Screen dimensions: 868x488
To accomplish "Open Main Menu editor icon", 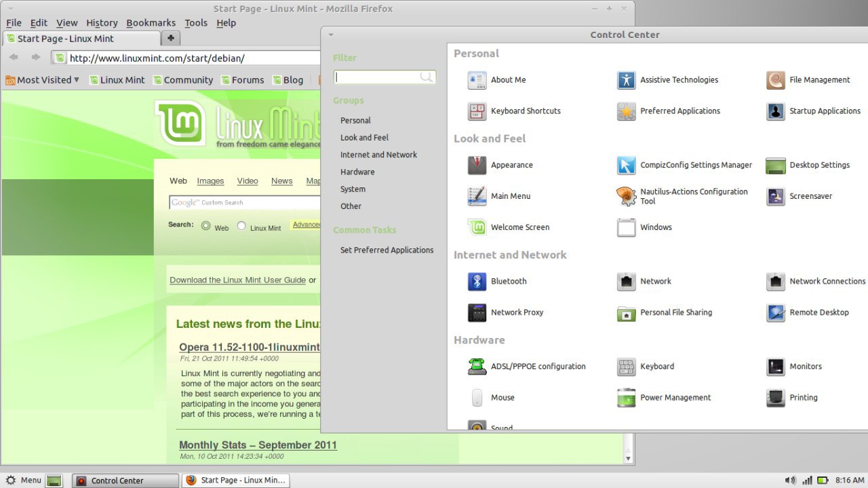I will click(x=477, y=196).
